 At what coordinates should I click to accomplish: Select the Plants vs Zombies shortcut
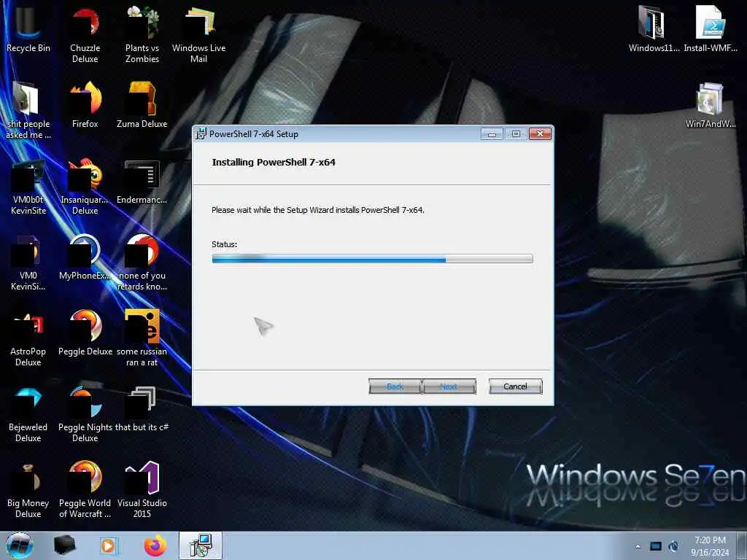142,34
